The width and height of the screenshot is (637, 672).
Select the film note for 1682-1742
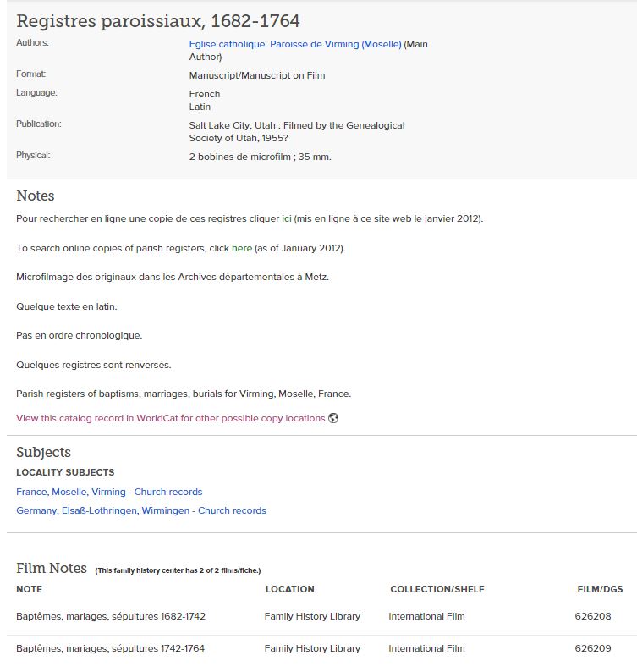tap(111, 616)
